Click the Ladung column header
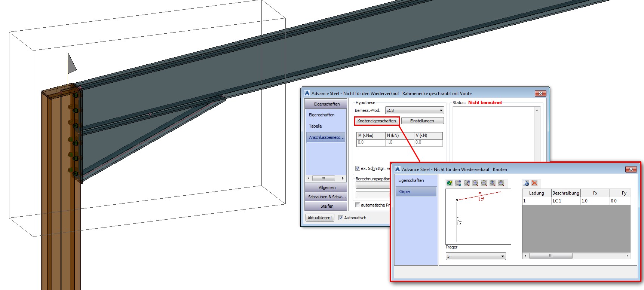644x290 pixels. point(537,193)
